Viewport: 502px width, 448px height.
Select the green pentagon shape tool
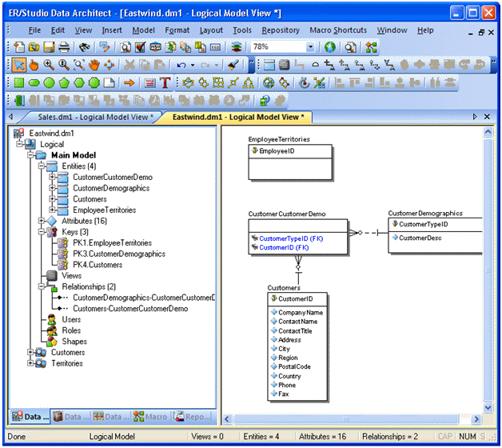coord(64,83)
